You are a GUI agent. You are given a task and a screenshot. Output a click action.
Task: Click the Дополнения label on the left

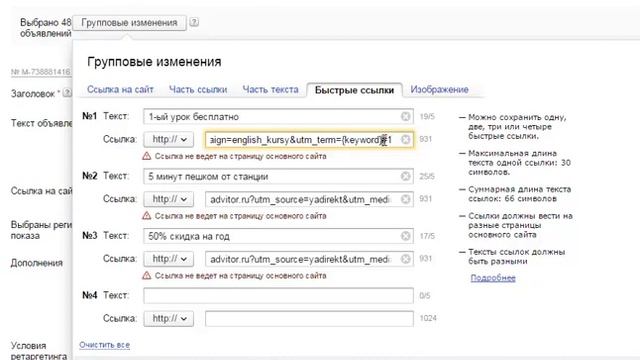[x=37, y=263]
